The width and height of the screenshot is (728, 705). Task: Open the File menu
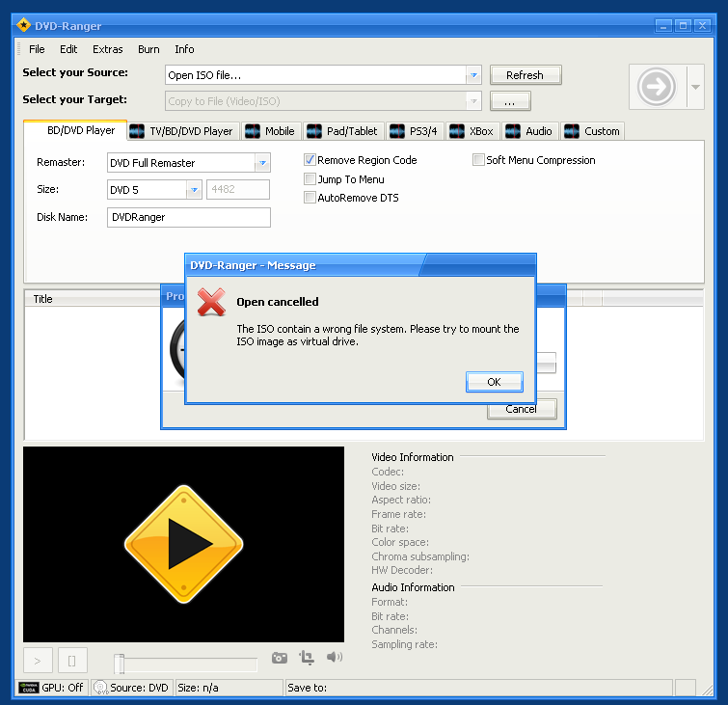pos(37,49)
